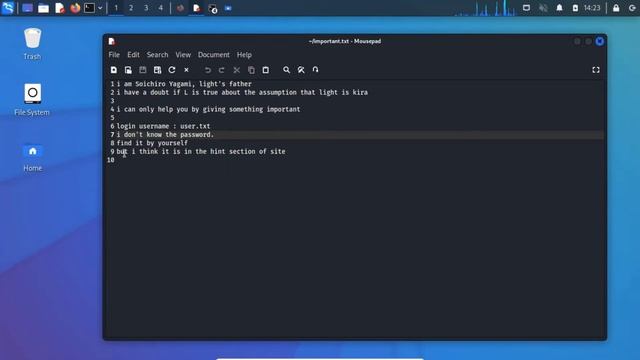Switch to workspace 4
640x360 pixels.
coord(161,8)
